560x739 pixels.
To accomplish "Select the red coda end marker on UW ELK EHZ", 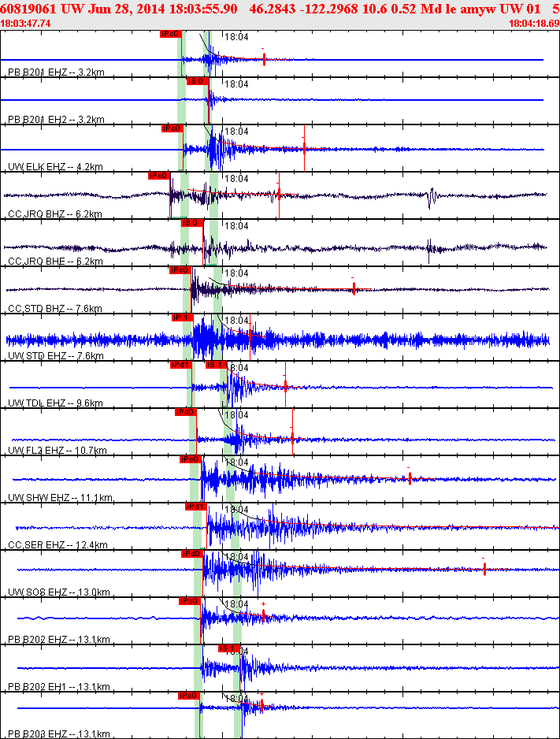I will [304, 148].
